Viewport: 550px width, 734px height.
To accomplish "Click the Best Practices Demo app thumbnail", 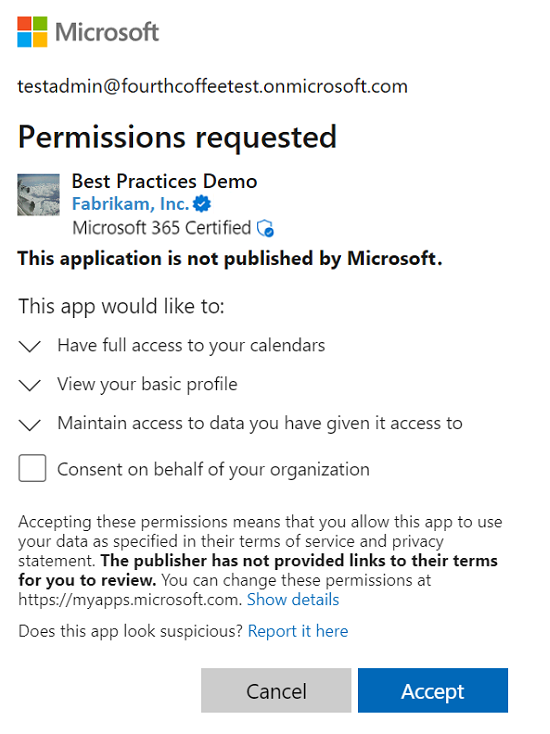I will pos(38,195).
